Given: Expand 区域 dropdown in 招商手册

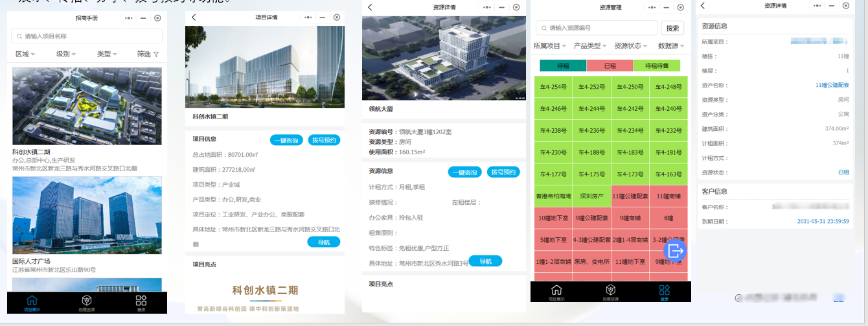Looking at the screenshot, I should 25,54.
